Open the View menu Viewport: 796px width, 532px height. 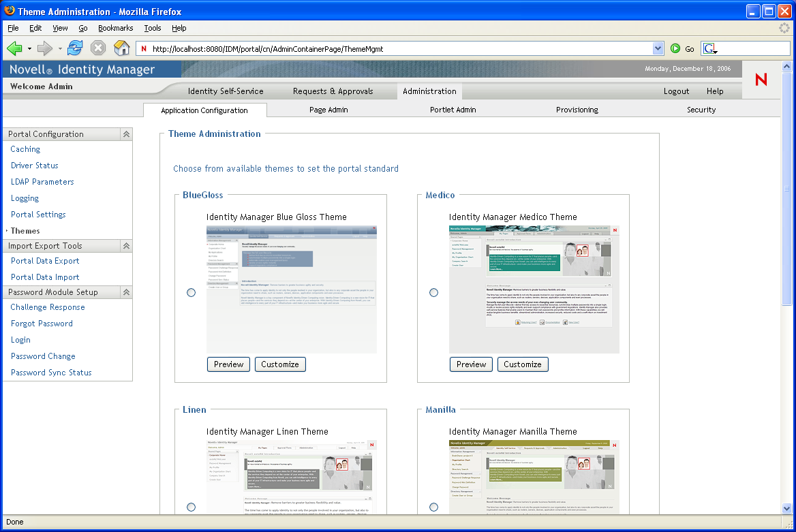pyautogui.click(x=60, y=28)
